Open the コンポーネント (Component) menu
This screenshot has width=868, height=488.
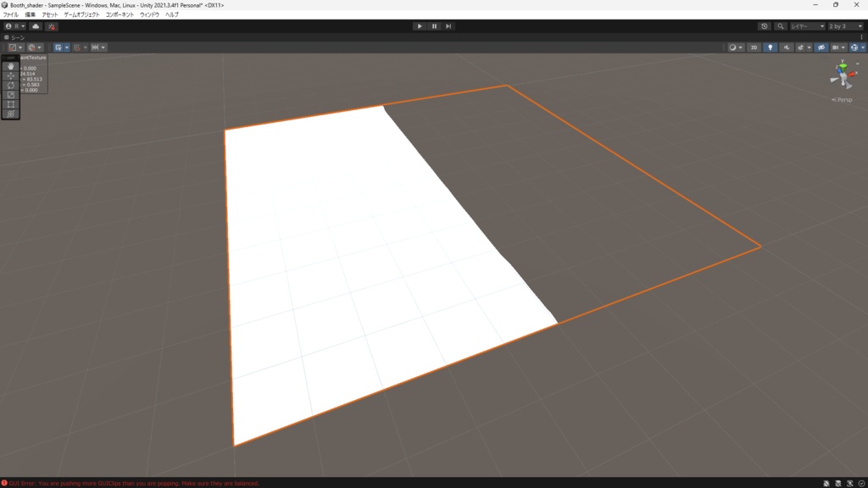point(120,15)
